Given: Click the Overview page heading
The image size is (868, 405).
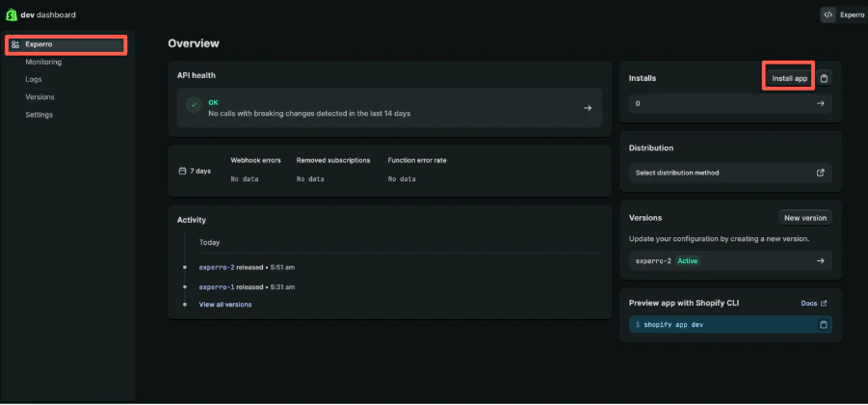Looking at the screenshot, I should 194,43.
